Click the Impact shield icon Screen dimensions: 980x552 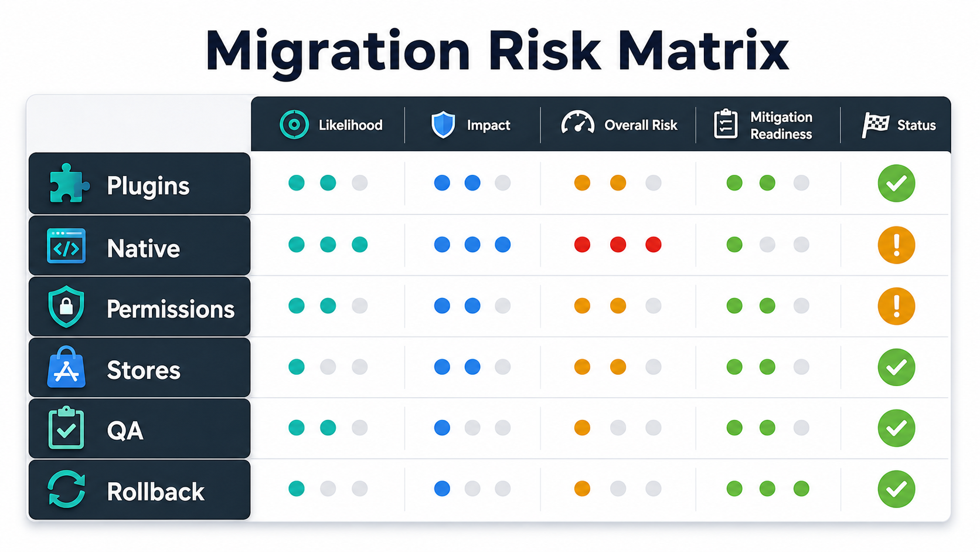point(443,124)
